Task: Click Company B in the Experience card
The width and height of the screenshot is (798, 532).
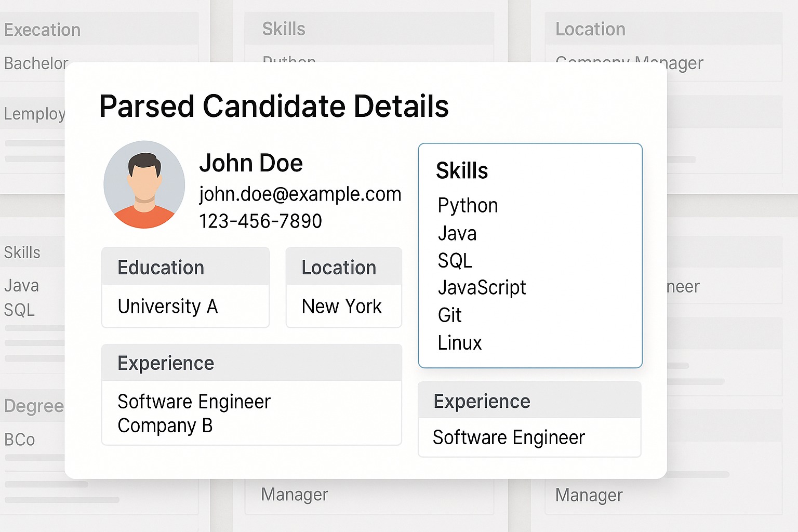Action: click(165, 425)
